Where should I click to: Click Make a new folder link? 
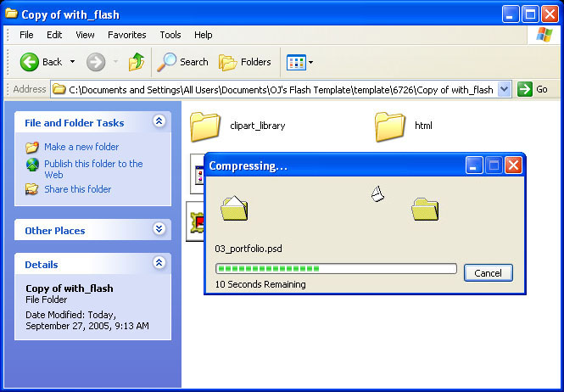point(81,147)
